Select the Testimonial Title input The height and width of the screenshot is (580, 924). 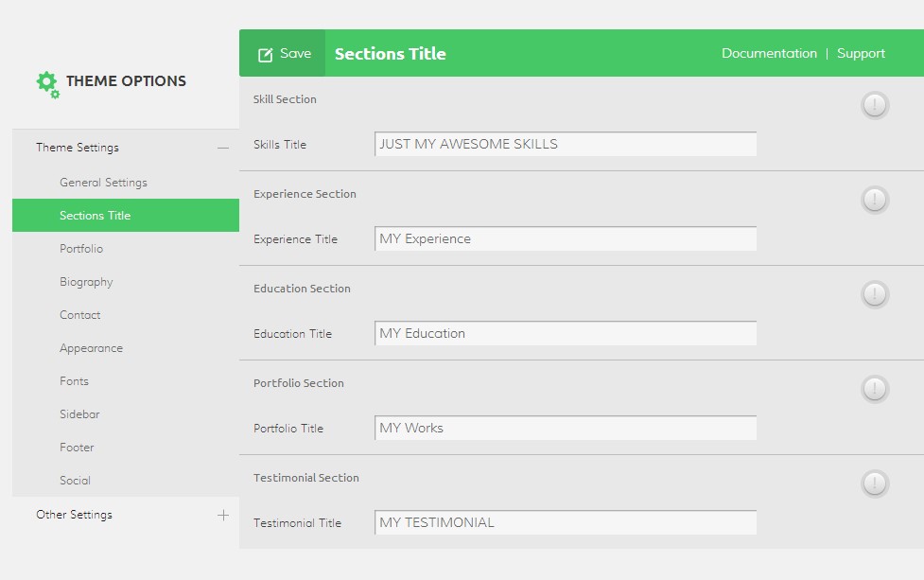point(565,523)
